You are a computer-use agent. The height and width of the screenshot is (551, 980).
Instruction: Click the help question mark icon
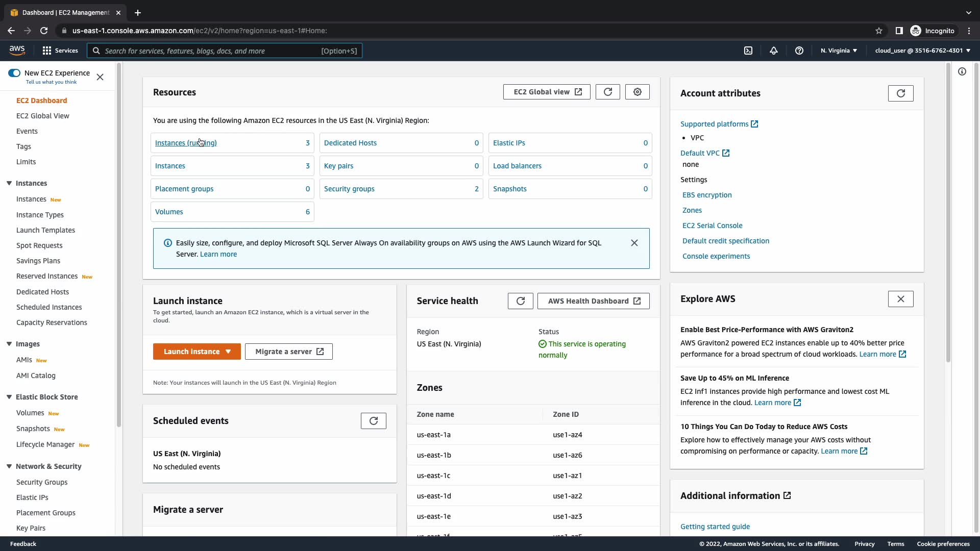pyautogui.click(x=799, y=51)
